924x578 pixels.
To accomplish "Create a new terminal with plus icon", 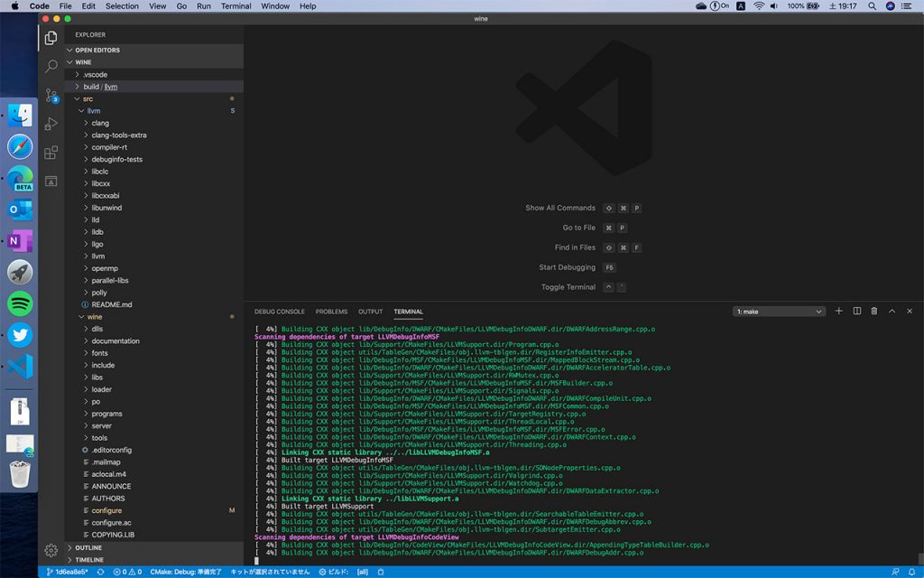I will coord(838,311).
